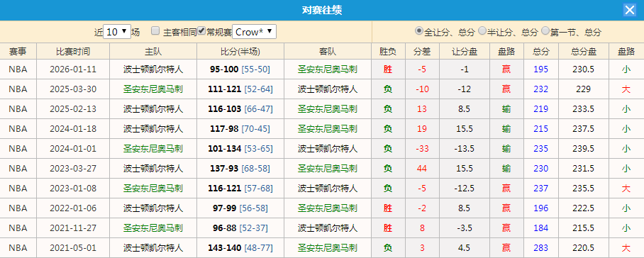644x258 pixels.
Task: Click the 总分盘 column header
Action: [x=584, y=51]
